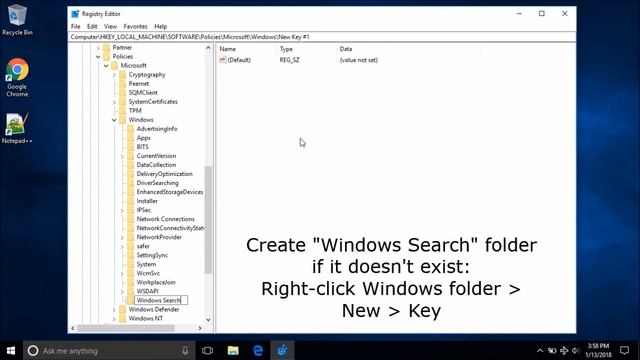Click the AdvertisingInfo folder icon

click(x=131, y=129)
